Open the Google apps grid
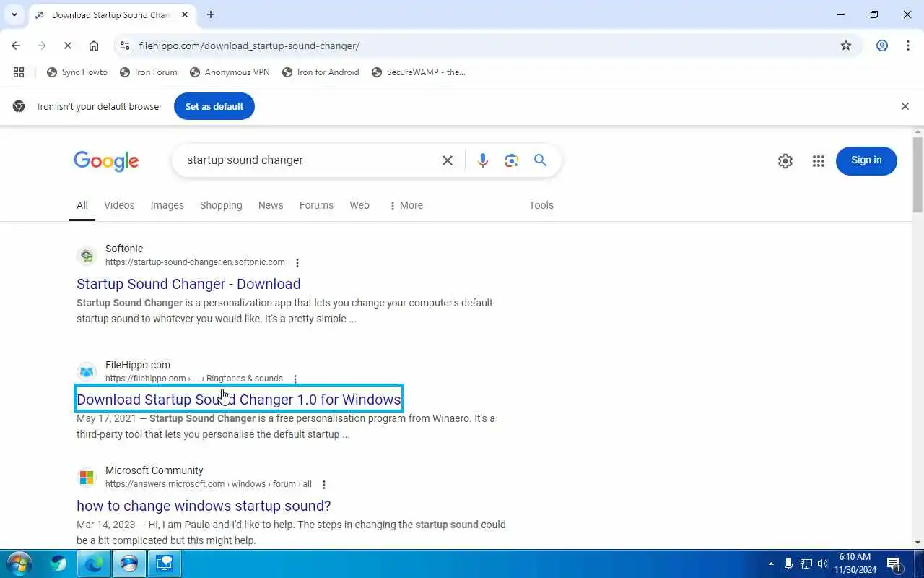924x578 pixels. (x=818, y=161)
